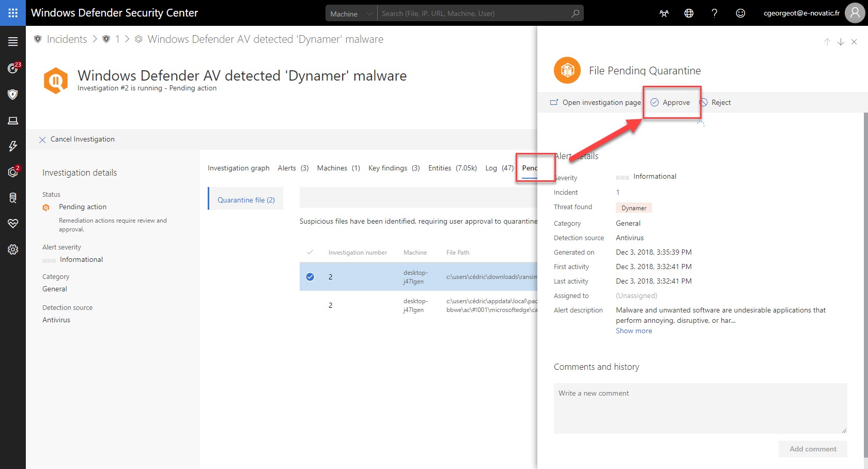868x469 pixels.
Task: Sort by File Path column header
Action: [x=458, y=253]
